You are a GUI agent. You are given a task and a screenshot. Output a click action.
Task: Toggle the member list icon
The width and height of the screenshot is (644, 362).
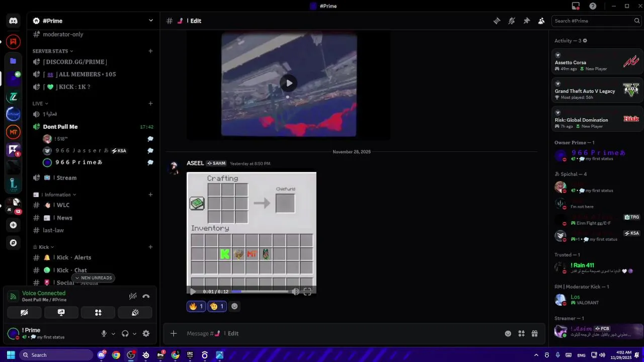pyautogui.click(x=541, y=21)
